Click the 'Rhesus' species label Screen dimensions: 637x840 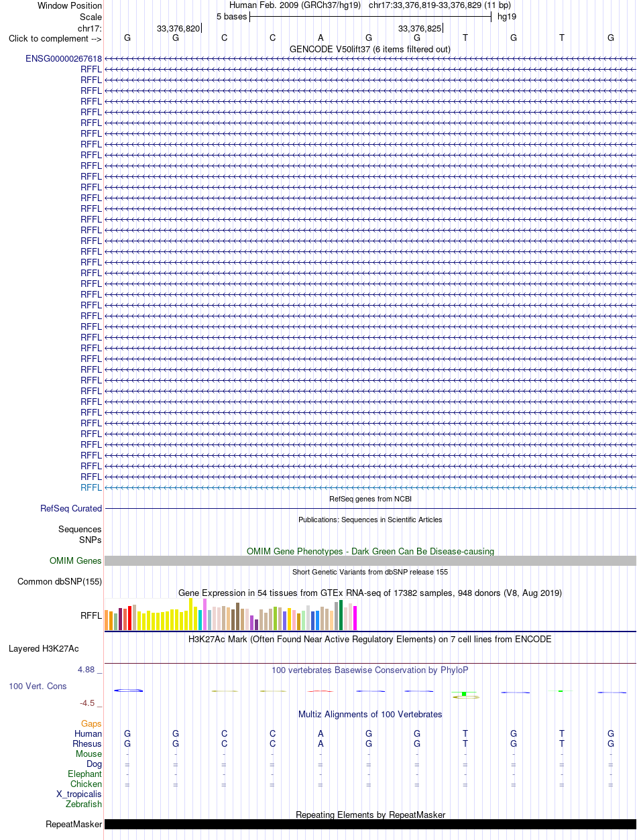click(x=87, y=743)
